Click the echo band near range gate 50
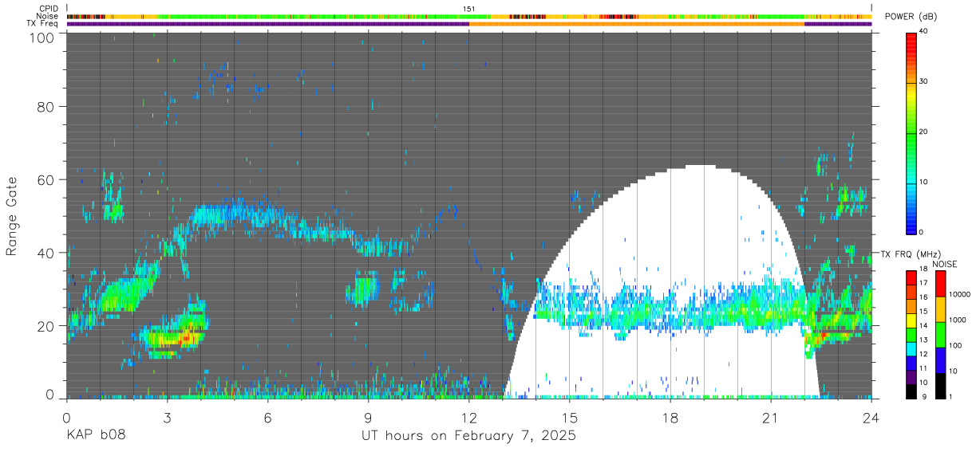 pos(239,214)
